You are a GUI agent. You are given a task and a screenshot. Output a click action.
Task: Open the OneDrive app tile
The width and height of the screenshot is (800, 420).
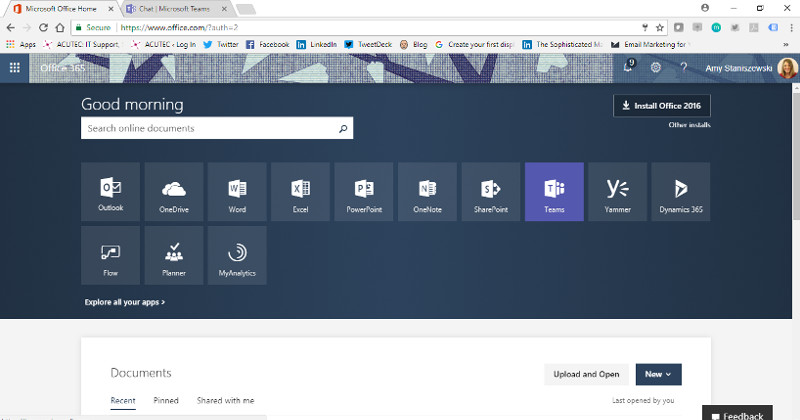[x=174, y=191]
